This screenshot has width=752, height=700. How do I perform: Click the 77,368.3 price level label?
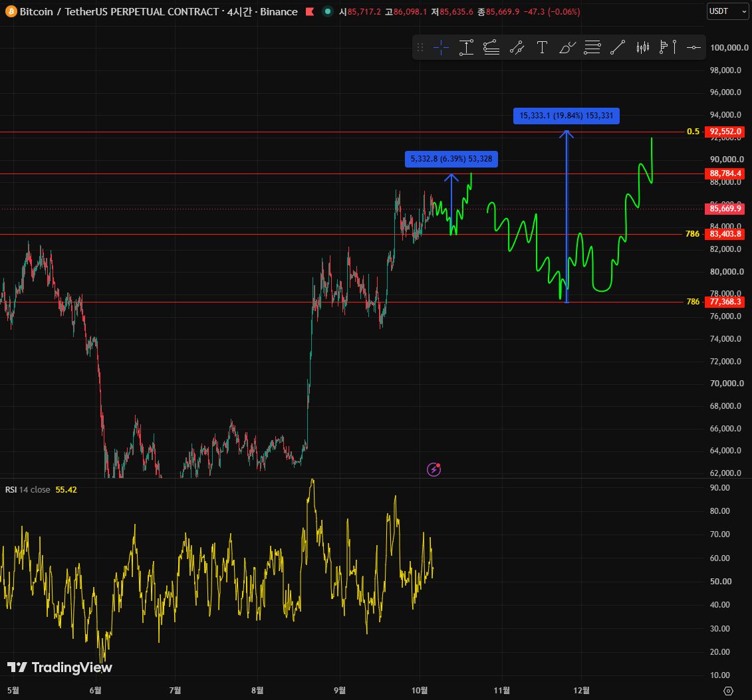(725, 302)
